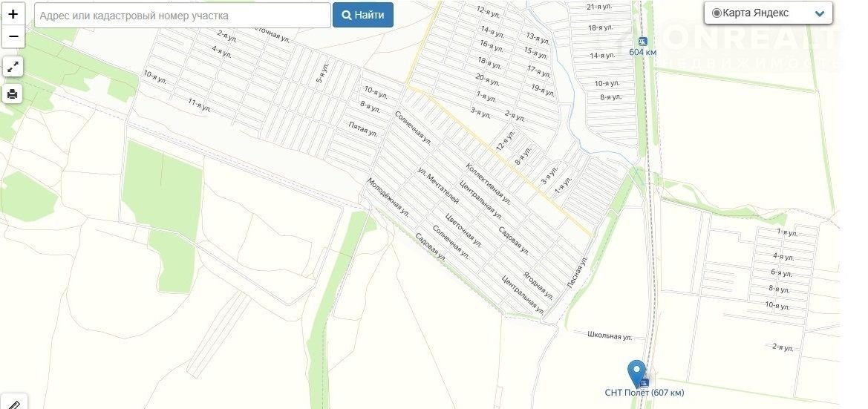Screen dimensions: 868x409
Task: Click the Пятая ул. street label
Action: click(x=363, y=129)
